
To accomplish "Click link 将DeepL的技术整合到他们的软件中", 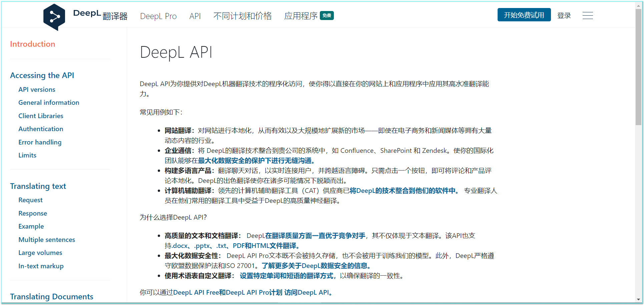I will [x=404, y=191].
